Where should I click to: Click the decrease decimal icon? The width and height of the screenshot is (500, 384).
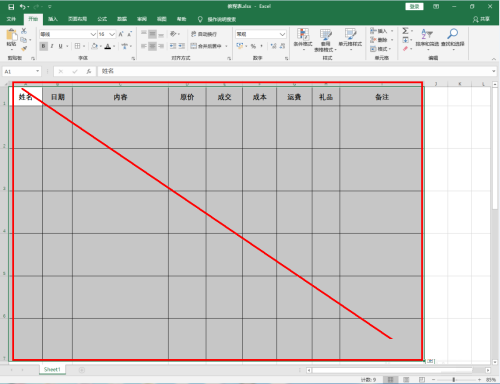pyautogui.click(x=282, y=46)
